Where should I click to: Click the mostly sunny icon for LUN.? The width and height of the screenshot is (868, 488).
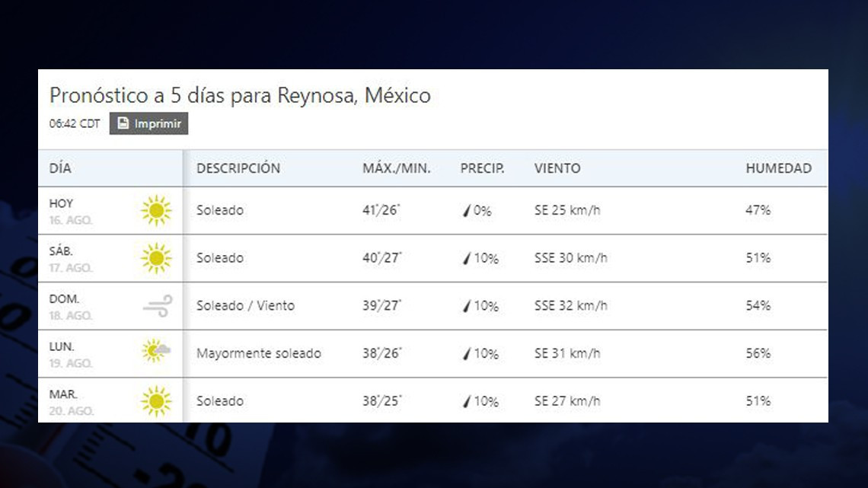coord(157,352)
